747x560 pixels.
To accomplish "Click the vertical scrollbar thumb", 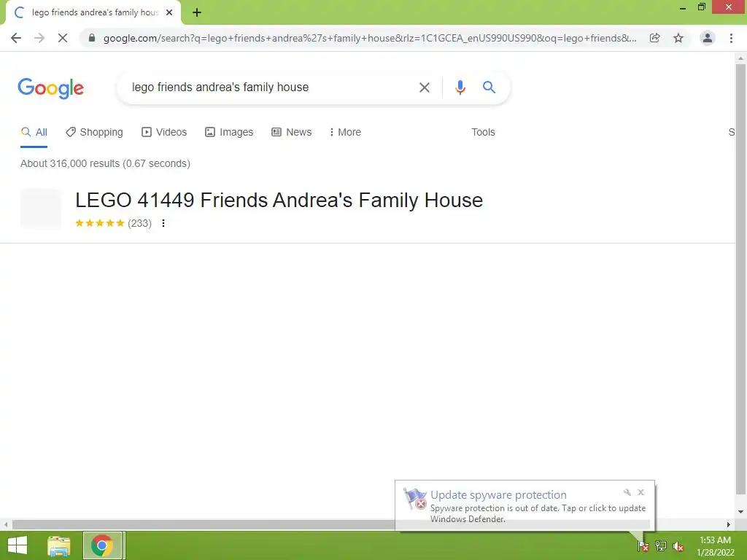I will (x=740, y=279).
